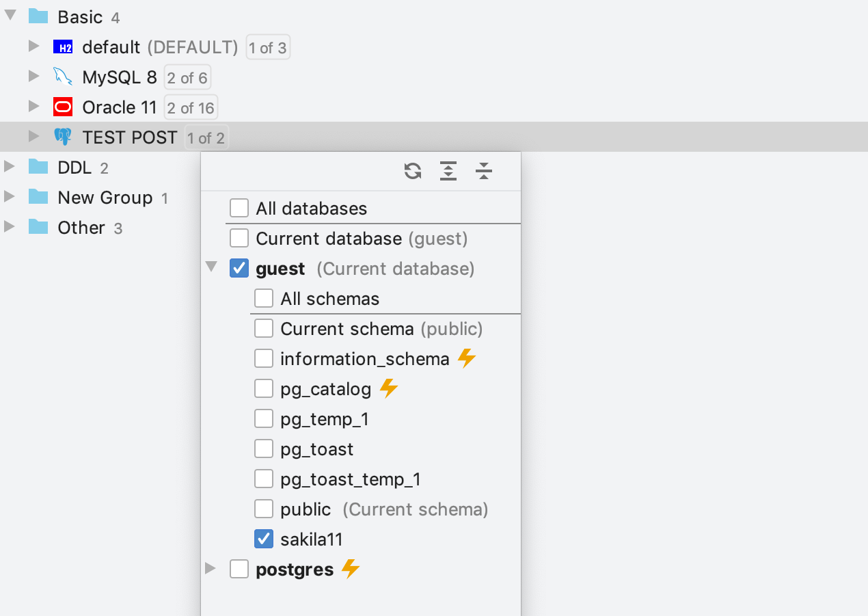Click the "2 of 16" Oracle schema badge

click(x=191, y=108)
